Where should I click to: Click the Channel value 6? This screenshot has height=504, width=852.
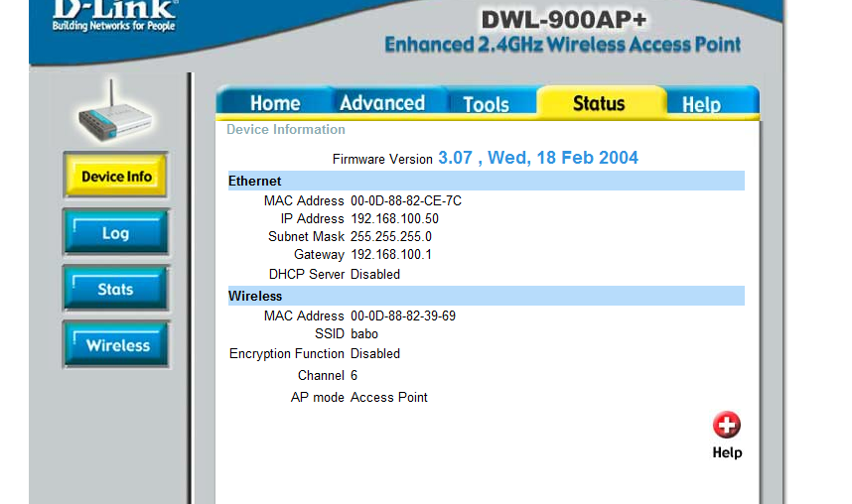pyautogui.click(x=354, y=375)
